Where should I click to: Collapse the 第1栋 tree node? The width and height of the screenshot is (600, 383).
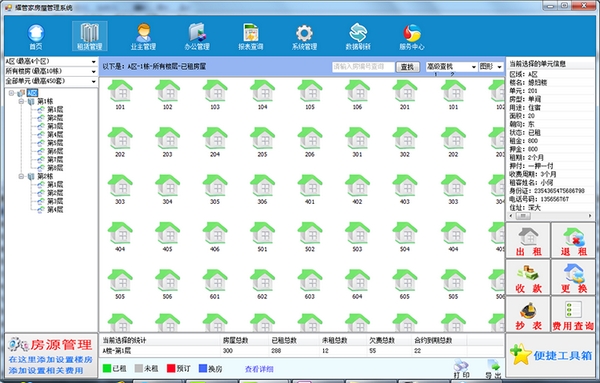coord(21,101)
